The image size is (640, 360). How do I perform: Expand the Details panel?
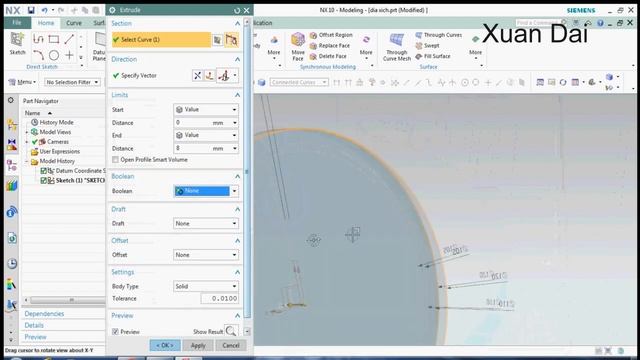coord(34,325)
